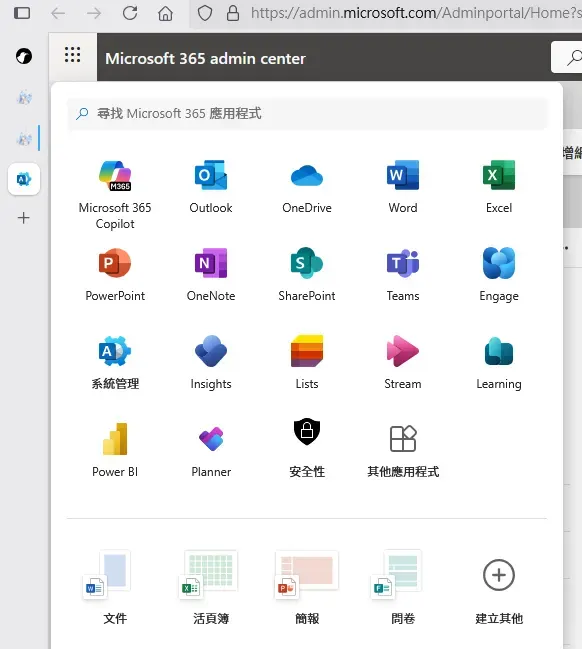
Task: Reload the page with browser refresh button
Action: (x=130, y=13)
